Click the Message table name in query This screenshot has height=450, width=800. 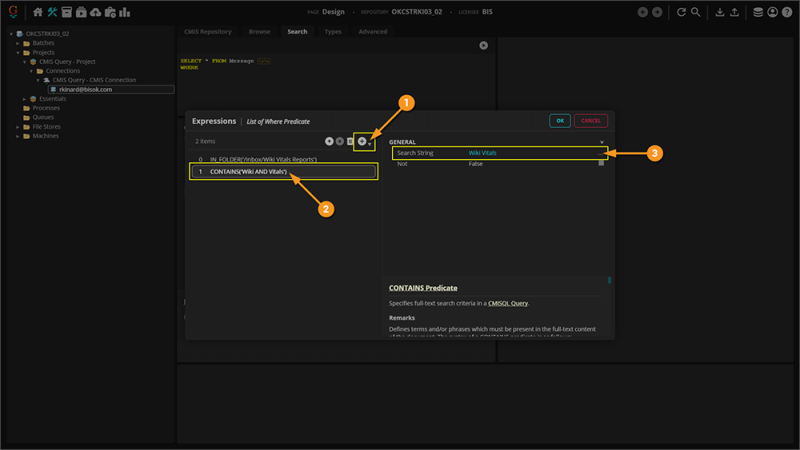pyautogui.click(x=241, y=61)
